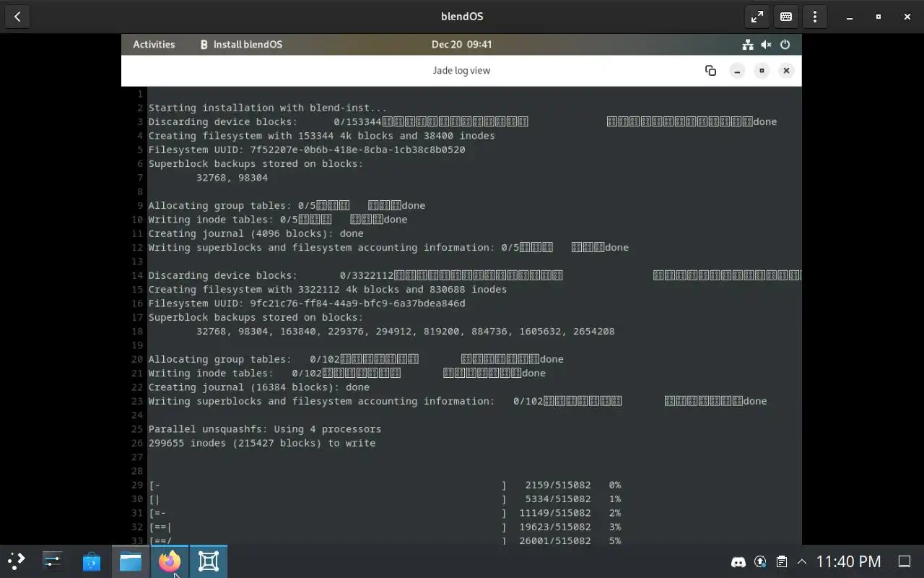The height and width of the screenshot is (578, 924).
Task: Click 'Parallel unsquashfs: Using 4 processors' line
Action: (x=265, y=429)
